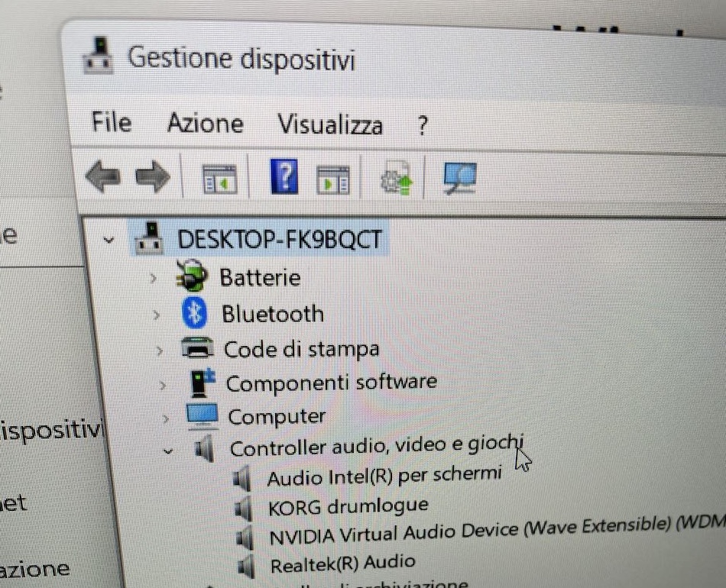Select Controller audio, video e giochi label
The width and height of the screenshot is (726, 588).
pos(377,445)
